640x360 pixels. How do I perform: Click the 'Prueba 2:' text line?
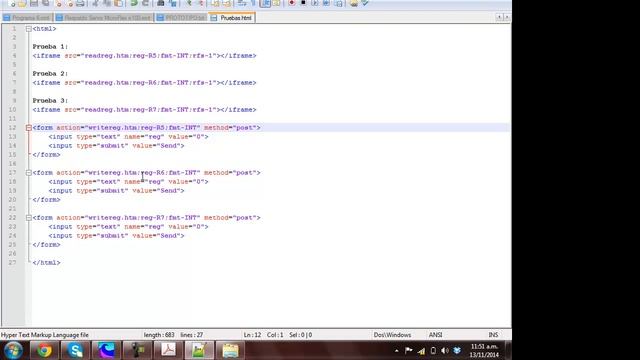[50, 73]
